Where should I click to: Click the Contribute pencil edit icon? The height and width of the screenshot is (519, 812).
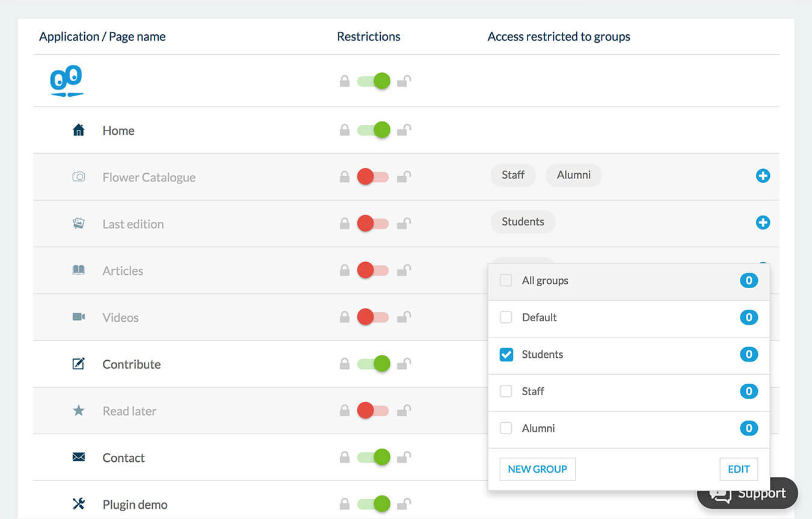point(78,364)
